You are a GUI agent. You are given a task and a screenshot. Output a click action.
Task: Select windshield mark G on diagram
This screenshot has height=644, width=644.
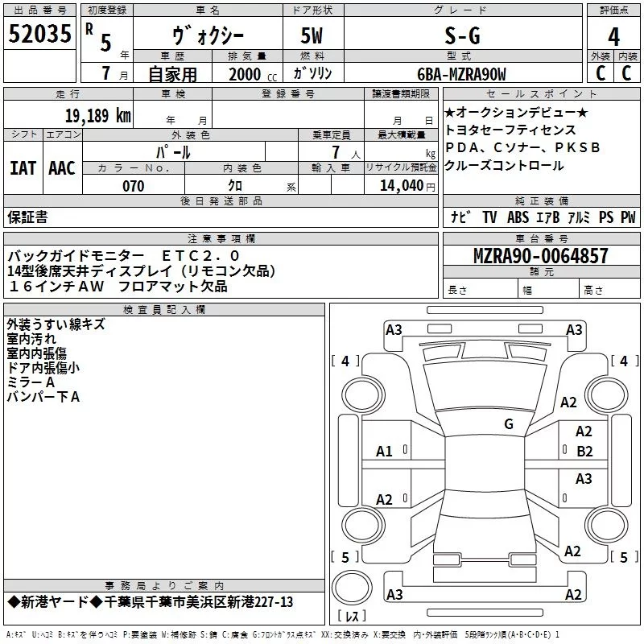click(509, 423)
